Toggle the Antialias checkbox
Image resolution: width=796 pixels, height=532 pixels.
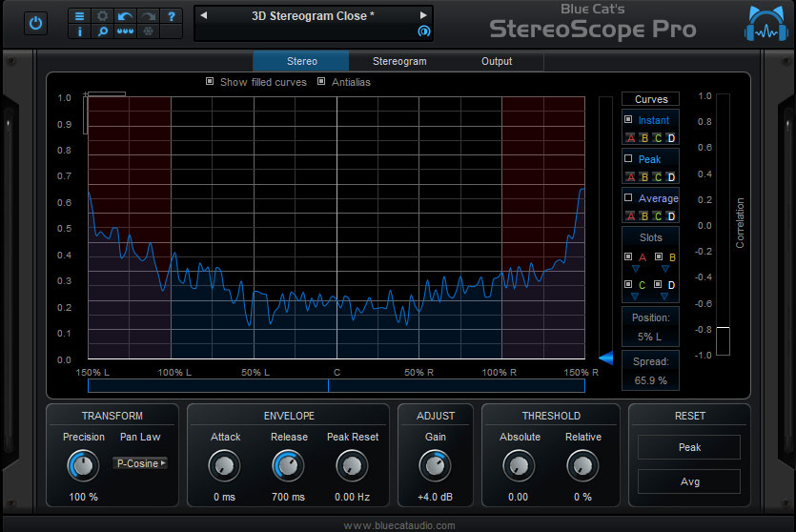click(x=321, y=82)
